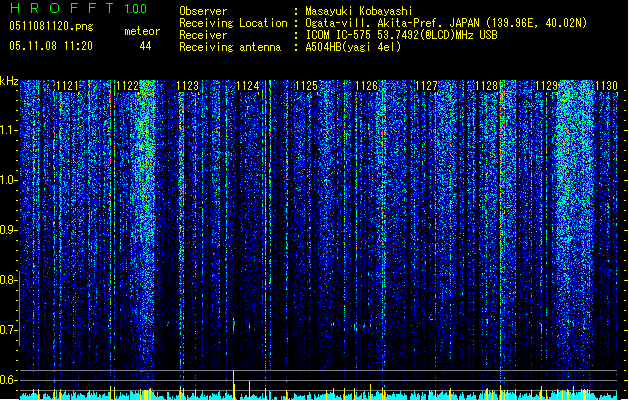629x400 pixels.
Task: Click the tall yellow power spike near 1124
Action: tap(233, 384)
